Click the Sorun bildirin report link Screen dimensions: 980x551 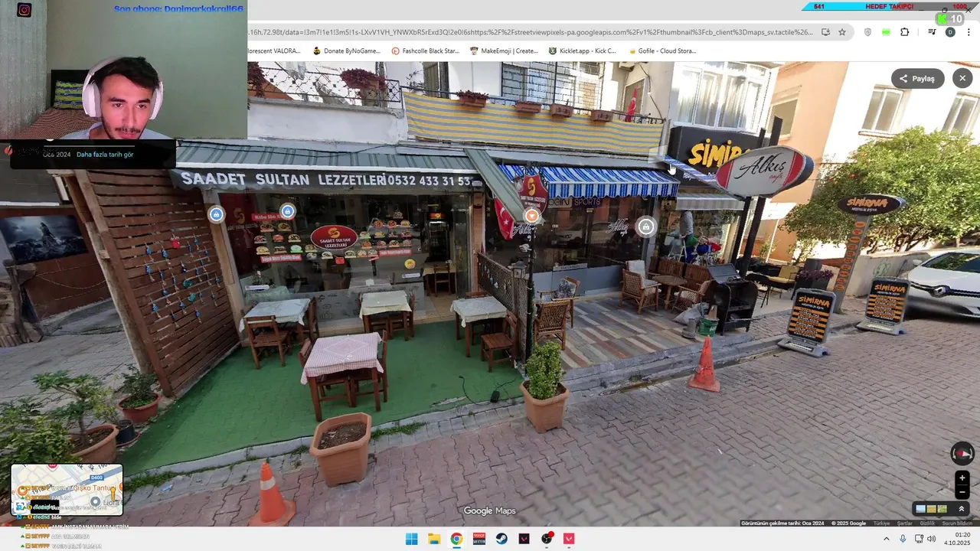click(x=957, y=523)
